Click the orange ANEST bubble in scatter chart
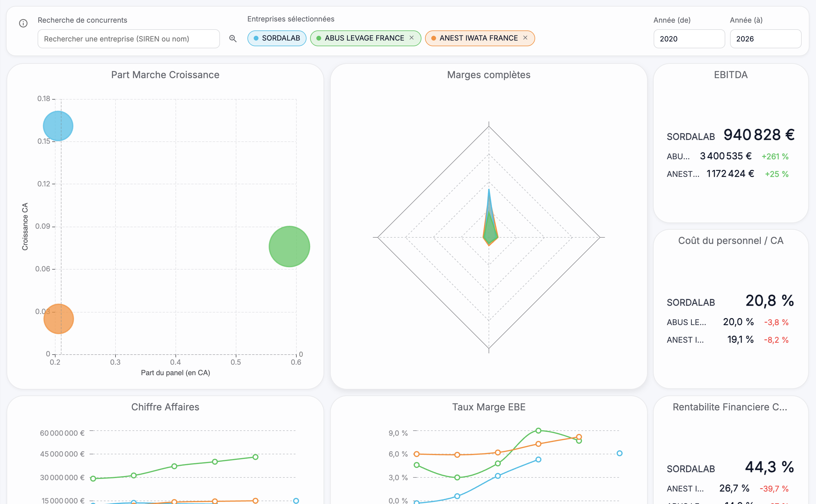 pos(59,319)
